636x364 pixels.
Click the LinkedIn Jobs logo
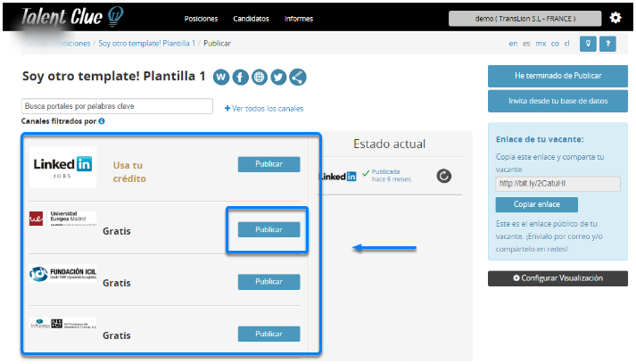tap(62, 167)
